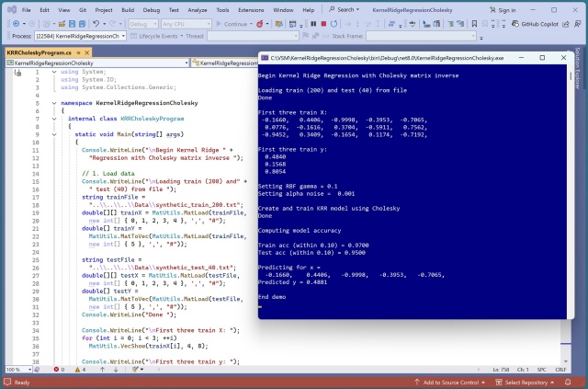Click the GitHub Copilot icon
This screenshot has height=389, width=588.
[515, 24]
